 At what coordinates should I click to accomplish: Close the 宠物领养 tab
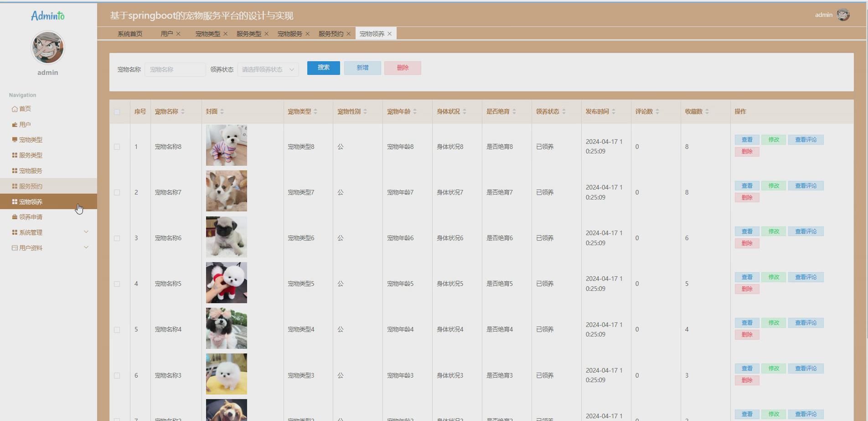tap(389, 34)
